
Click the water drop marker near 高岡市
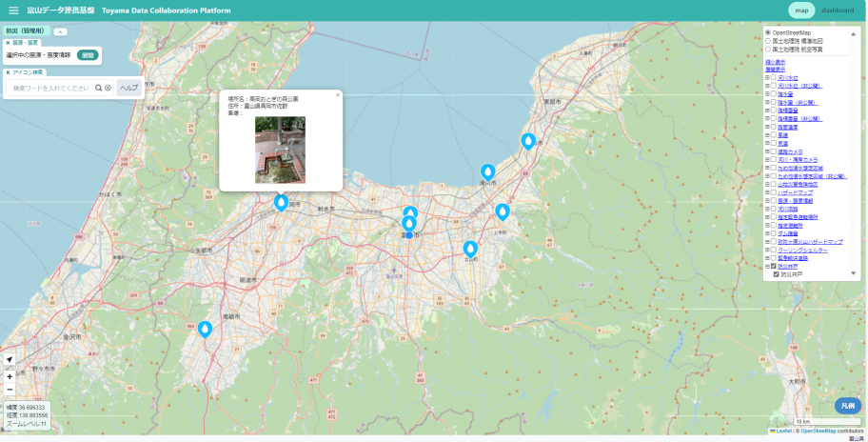(281, 202)
